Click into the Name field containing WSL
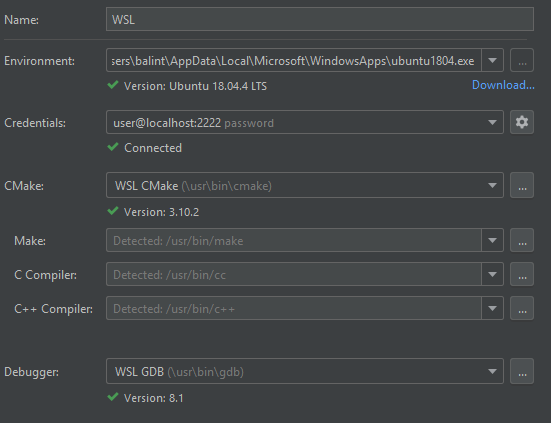551x423 pixels. tap(320, 19)
